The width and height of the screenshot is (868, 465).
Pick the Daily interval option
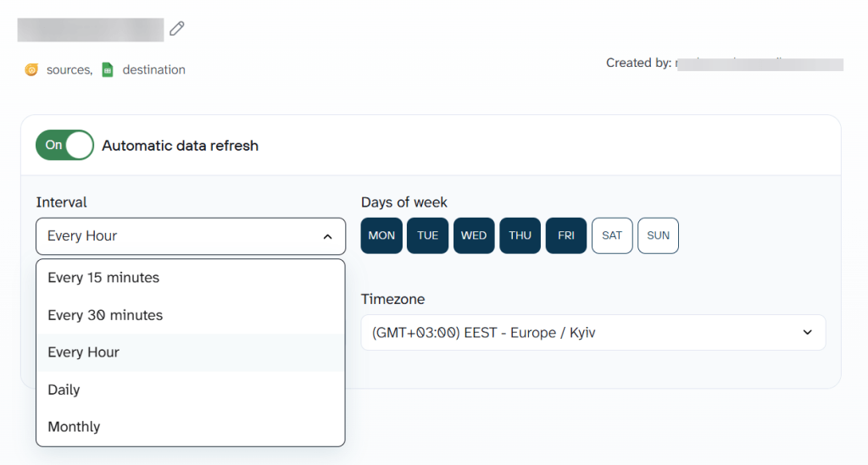64,390
